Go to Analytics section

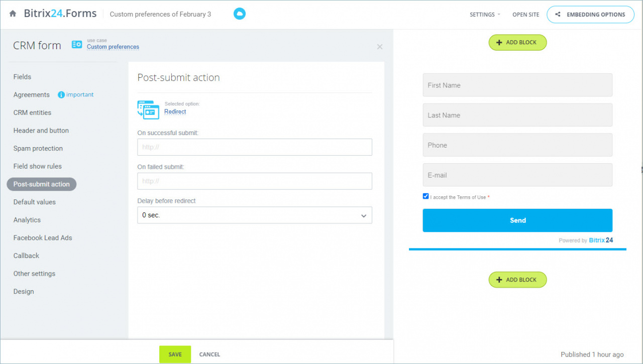(27, 220)
